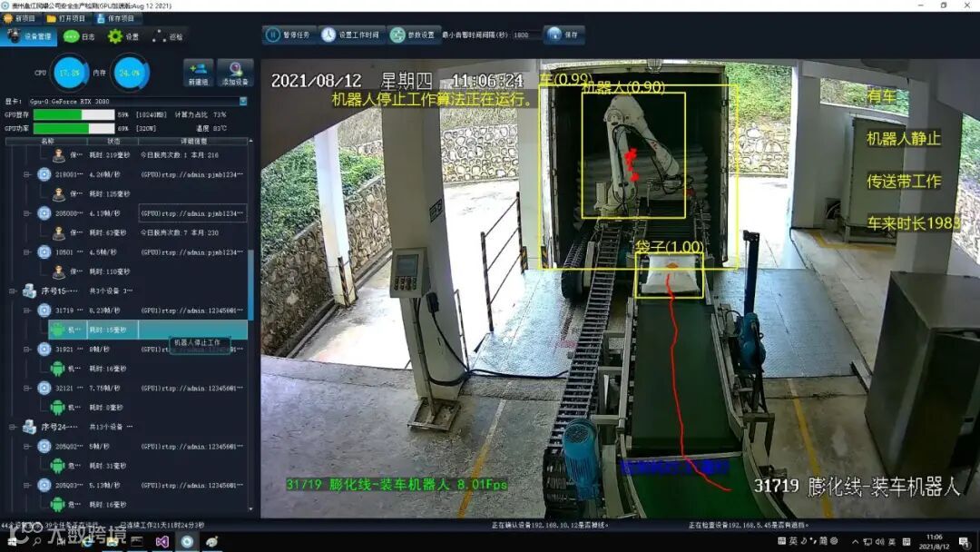Select the android algorithm icon under 31921
Viewport: 980px width, 552px height.
point(57,369)
